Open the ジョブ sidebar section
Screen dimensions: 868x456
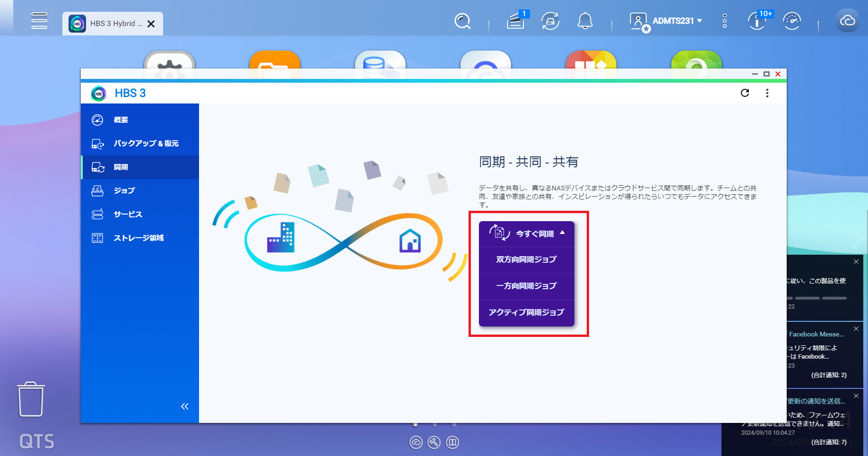tap(140, 191)
